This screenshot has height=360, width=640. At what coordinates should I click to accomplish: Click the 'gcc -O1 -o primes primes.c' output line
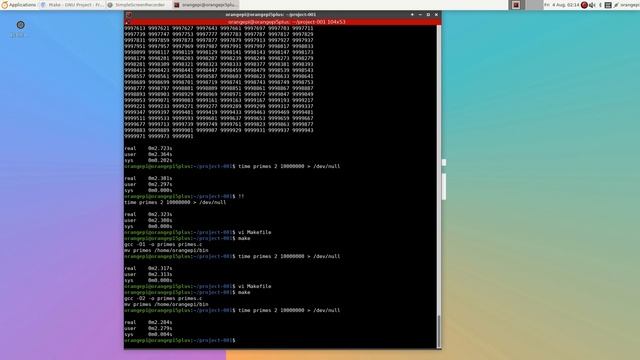tap(163, 244)
